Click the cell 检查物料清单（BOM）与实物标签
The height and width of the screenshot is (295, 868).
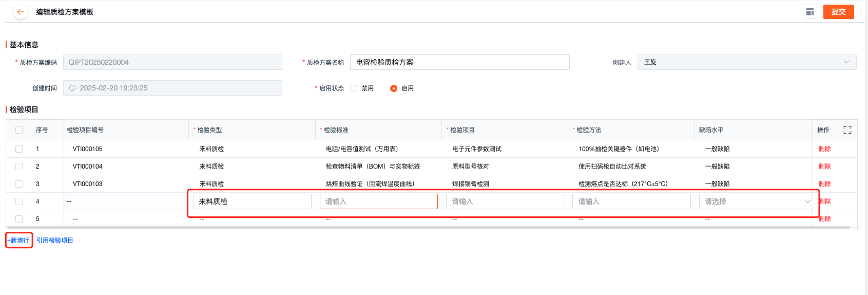pos(373,167)
